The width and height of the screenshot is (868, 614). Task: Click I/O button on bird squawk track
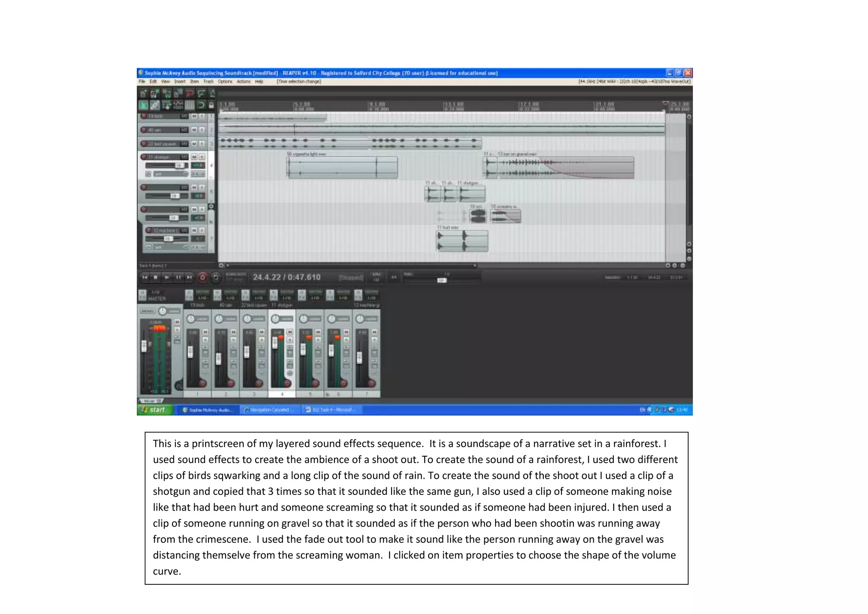[184, 144]
